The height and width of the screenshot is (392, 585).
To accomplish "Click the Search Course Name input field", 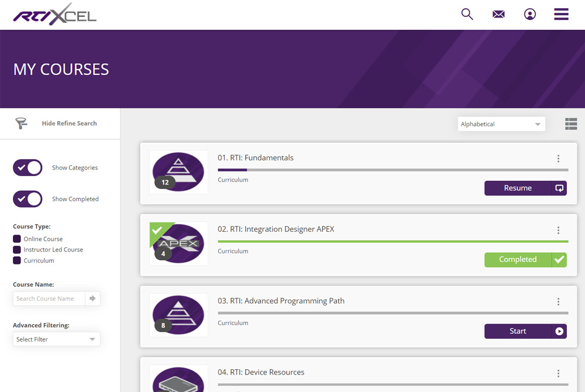I will tap(49, 298).
